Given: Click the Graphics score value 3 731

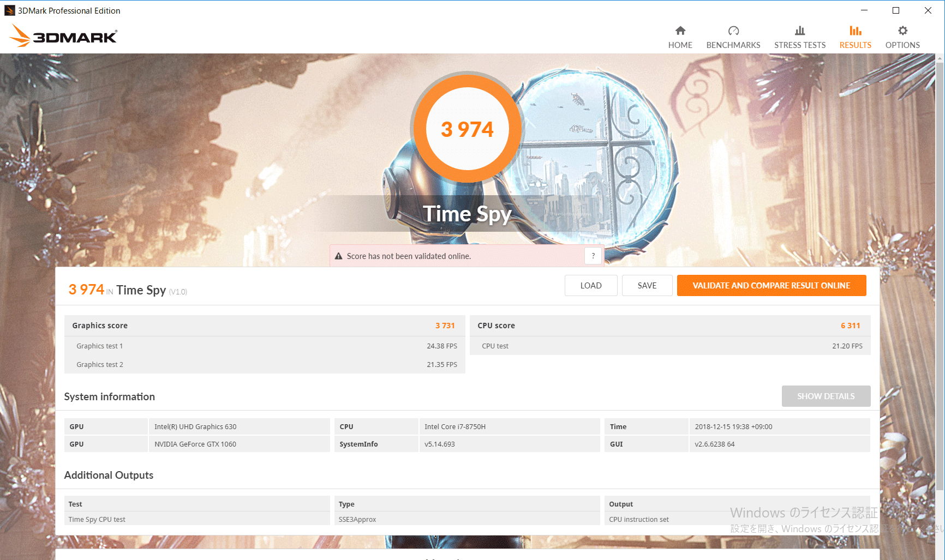Looking at the screenshot, I should click(445, 326).
